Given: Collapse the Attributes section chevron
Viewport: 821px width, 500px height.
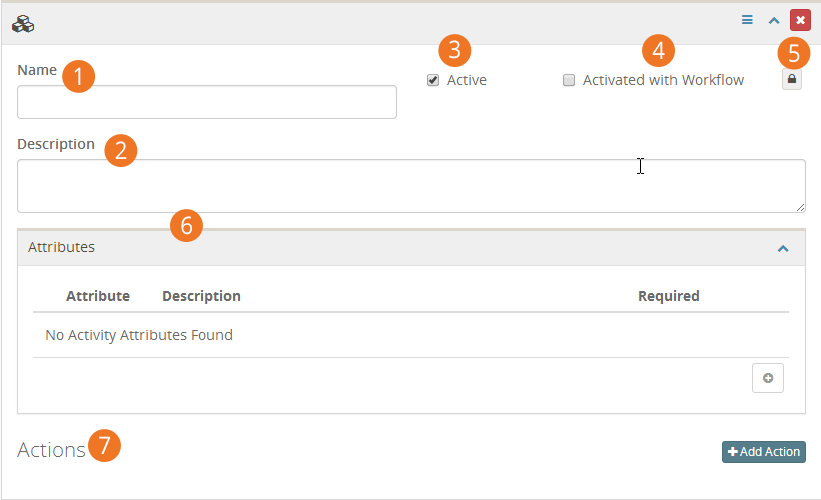Looking at the screenshot, I should pos(783,249).
